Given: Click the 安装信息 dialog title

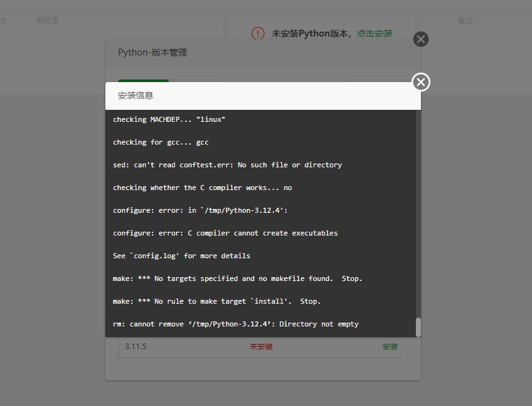Looking at the screenshot, I should [x=136, y=96].
